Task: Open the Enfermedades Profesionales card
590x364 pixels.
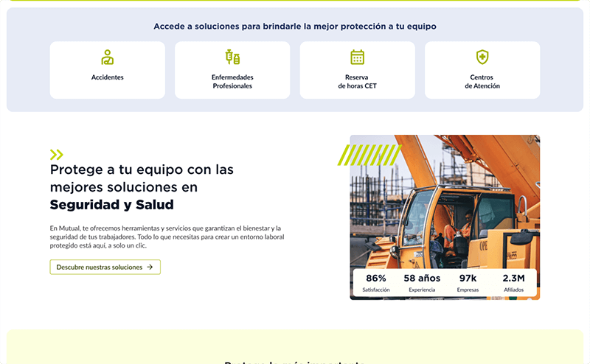Action: 232,70
